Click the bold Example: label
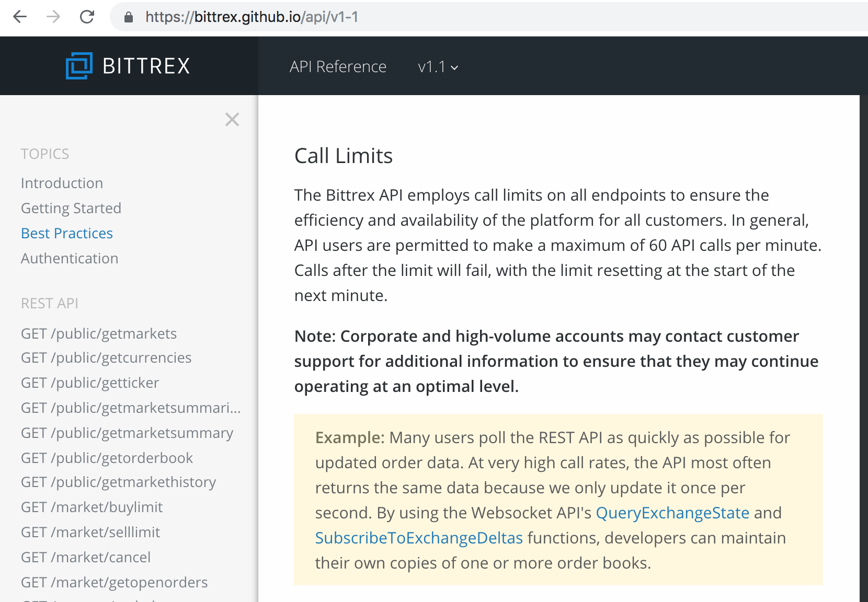868x602 pixels. coord(350,437)
